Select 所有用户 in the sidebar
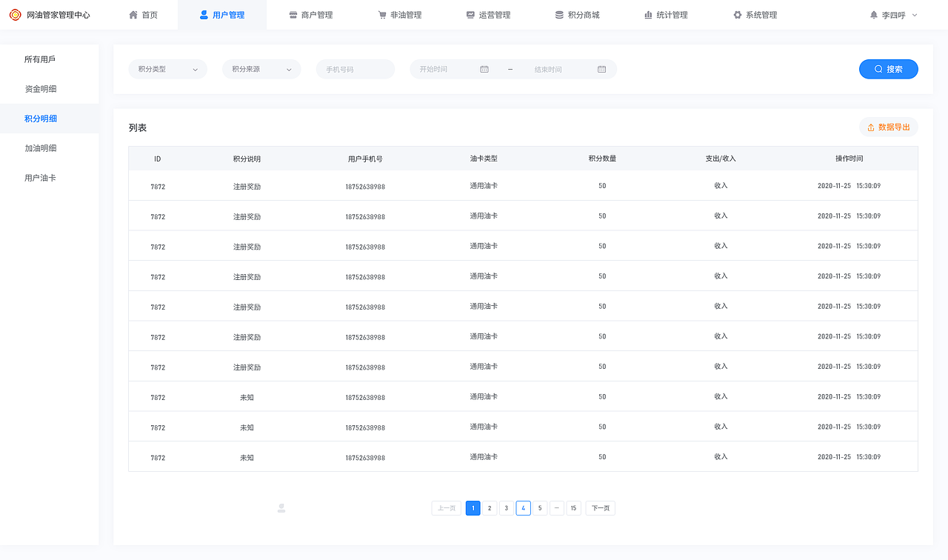Viewport: 948px width, 560px height. (x=49, y=59)
